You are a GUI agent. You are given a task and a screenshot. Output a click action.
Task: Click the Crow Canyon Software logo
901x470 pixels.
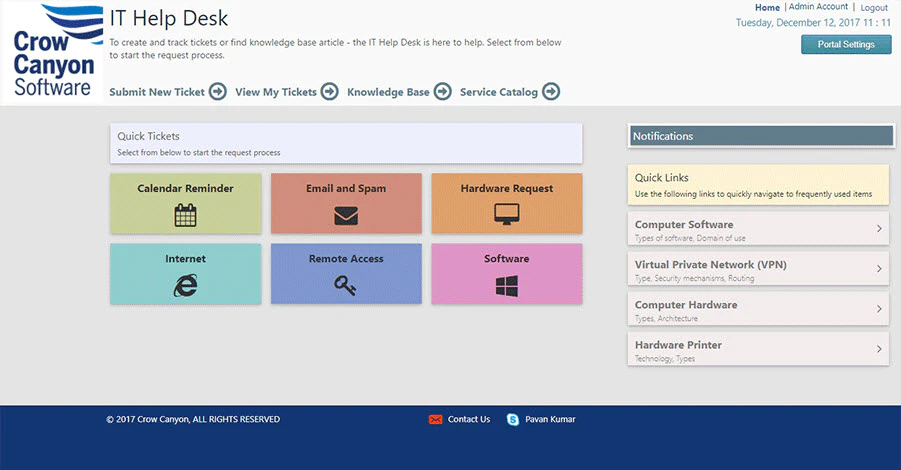coord(55,52)
